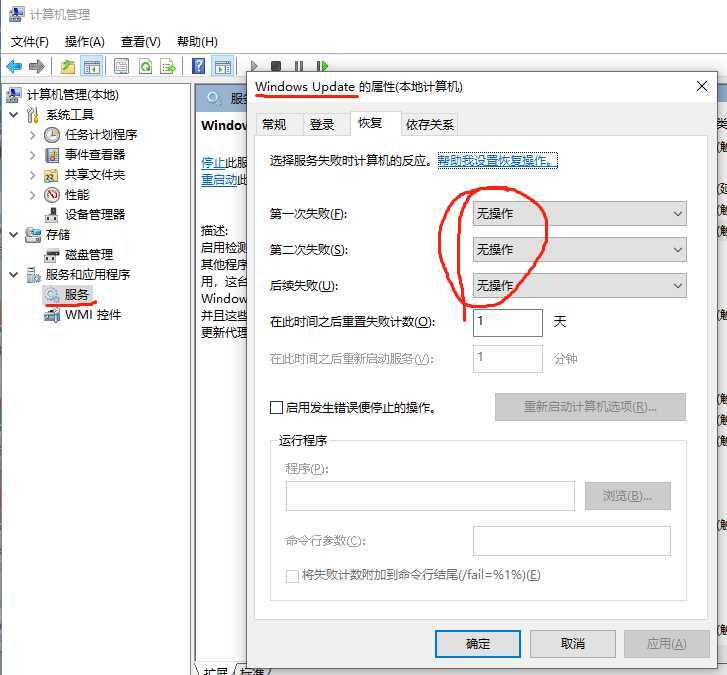This screenshot has height=675, width=727.
Task: Collapse the 系统工具 tree node
Action: 14,115
